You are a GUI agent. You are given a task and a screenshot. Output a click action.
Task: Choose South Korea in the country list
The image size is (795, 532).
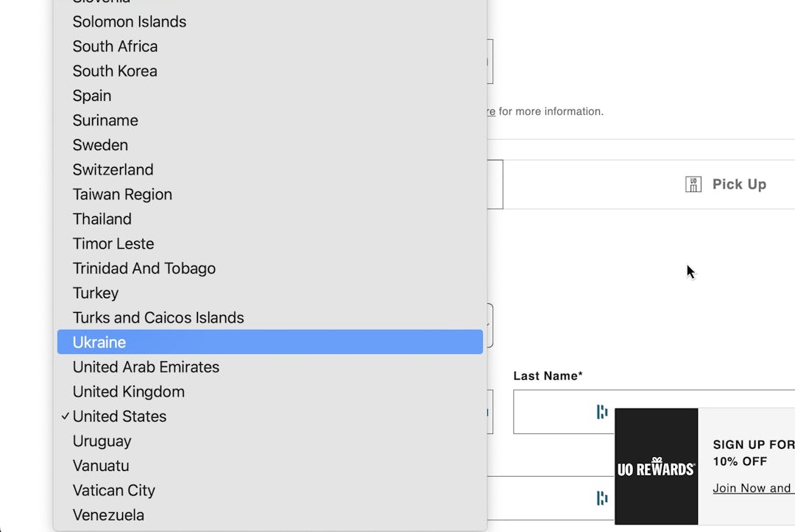pyautogui.click(x=115, y=71)
